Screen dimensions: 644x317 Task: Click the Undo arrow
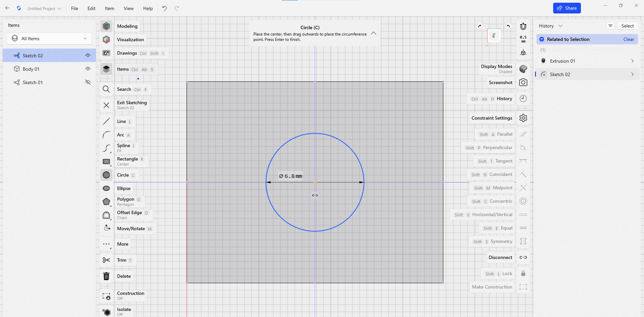click(x=165, y=8)
